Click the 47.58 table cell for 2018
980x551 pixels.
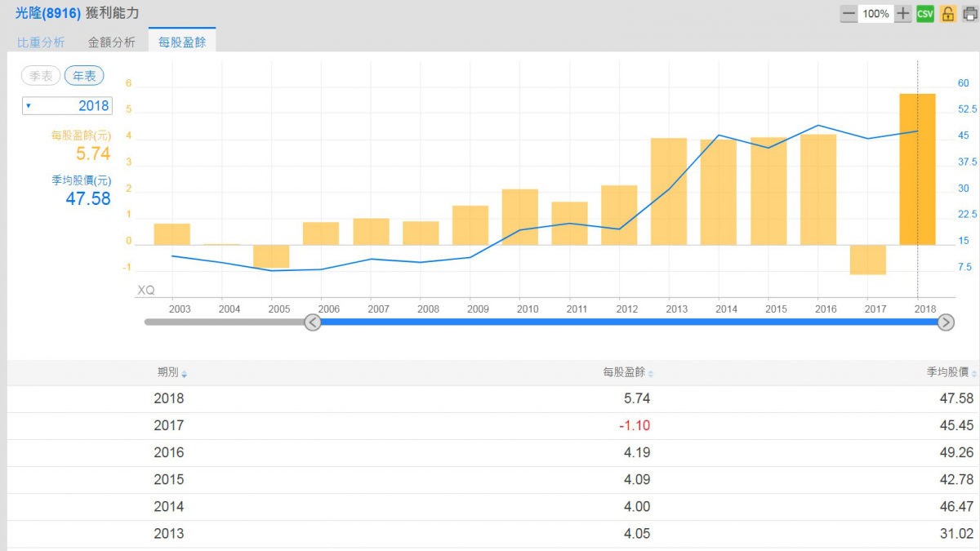[957, 398]
